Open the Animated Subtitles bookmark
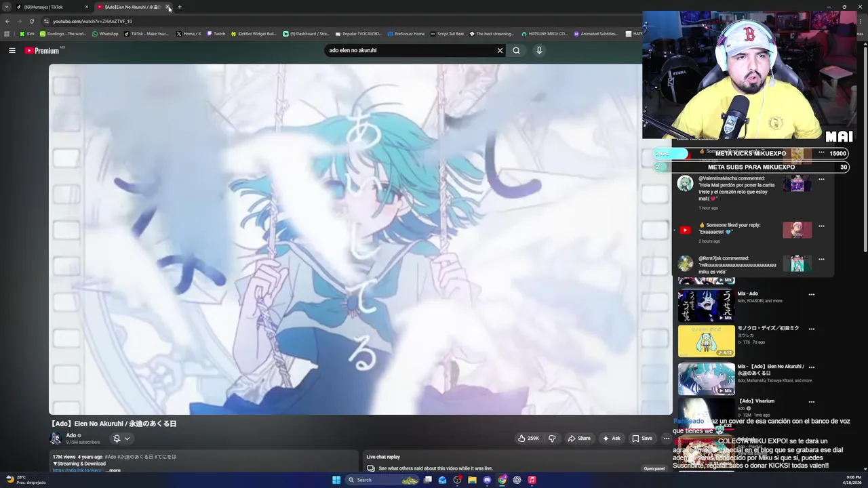 point(596,34)
